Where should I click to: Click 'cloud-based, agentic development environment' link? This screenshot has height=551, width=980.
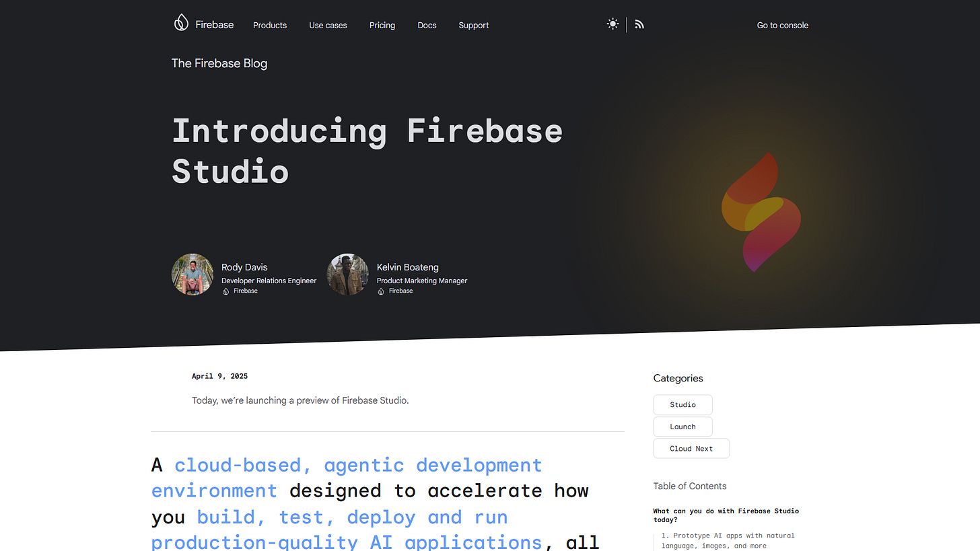click(x=347, y=478)
